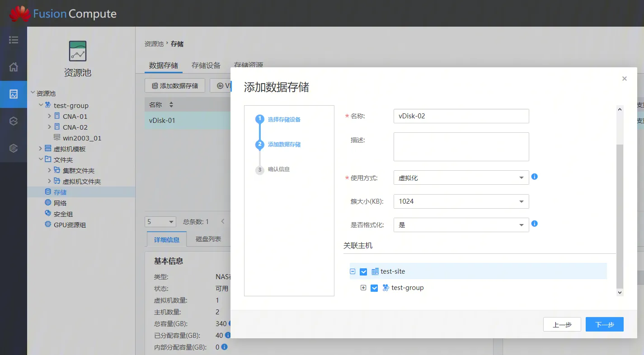Viewport: 644px width, 355px height.
Task: Click the resource pool monitor sidebar icon
Action: [14, 94]
